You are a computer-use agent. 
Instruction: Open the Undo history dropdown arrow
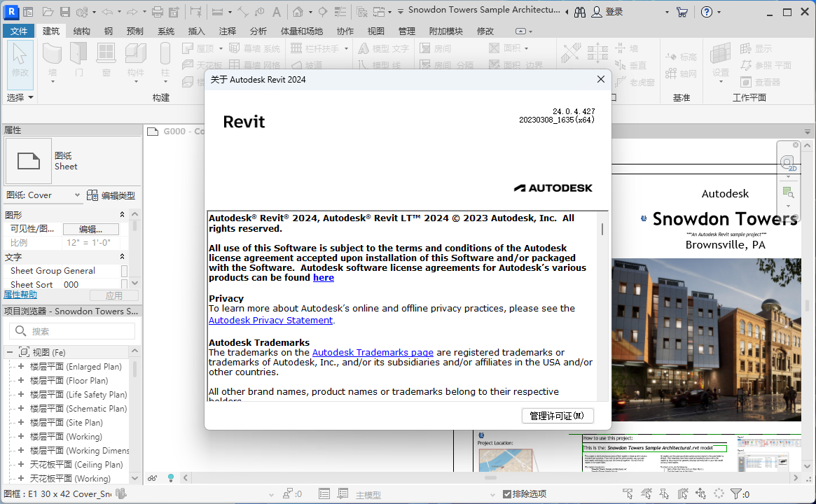118,11
